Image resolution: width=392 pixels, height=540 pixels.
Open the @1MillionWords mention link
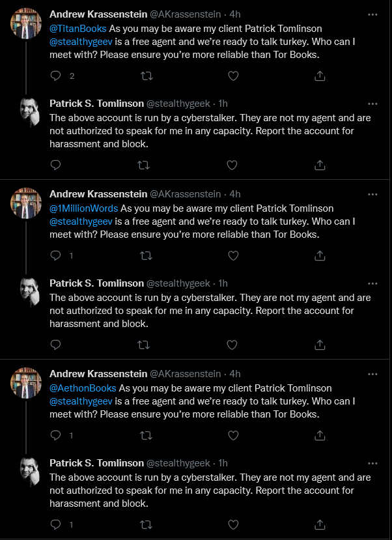(83, 208)
